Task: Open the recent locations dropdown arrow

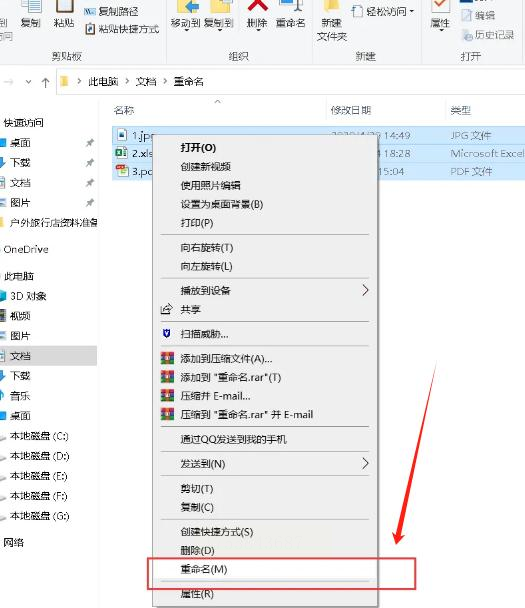Action: coord(28,82)
